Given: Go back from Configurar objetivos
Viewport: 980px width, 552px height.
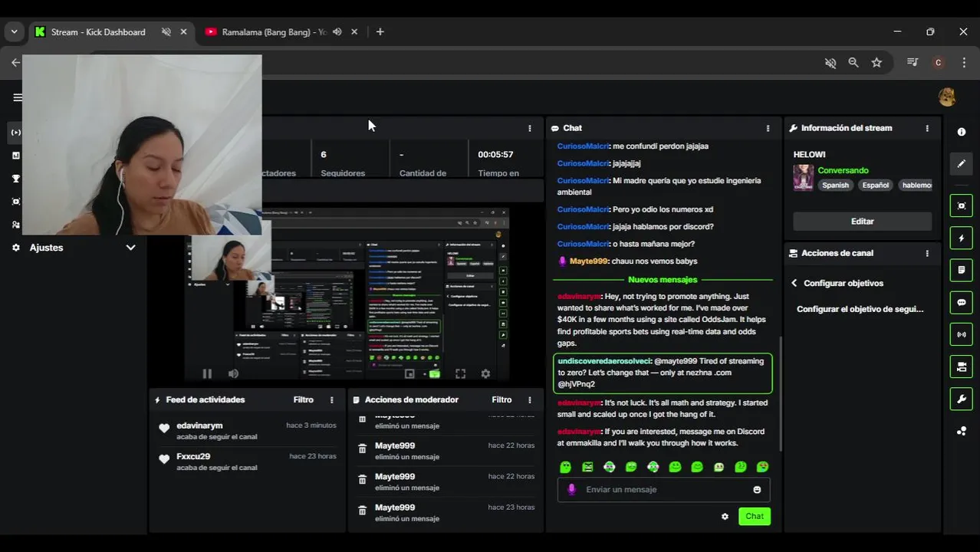Looking at the screenshot, I should [x=794, y=283].
